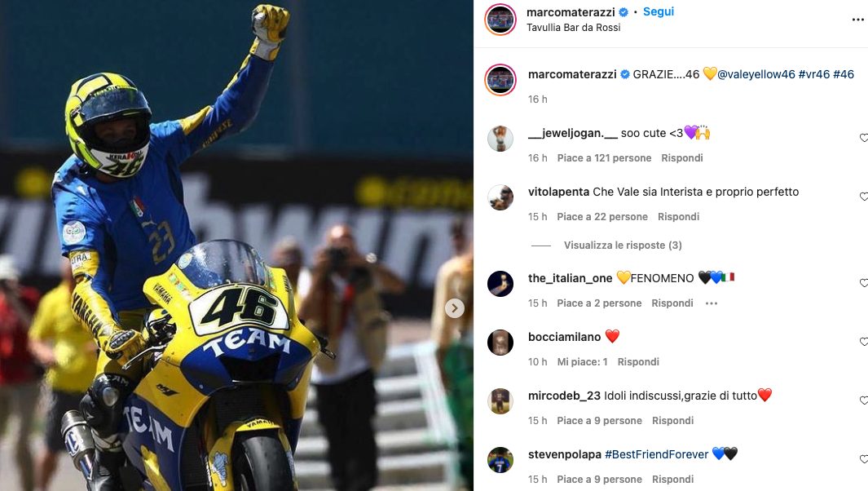Image resolution: width=868 pixels, height=491 pixels.
Task: View likes Piace a 121 persone
Action: [x=604, y=158]
